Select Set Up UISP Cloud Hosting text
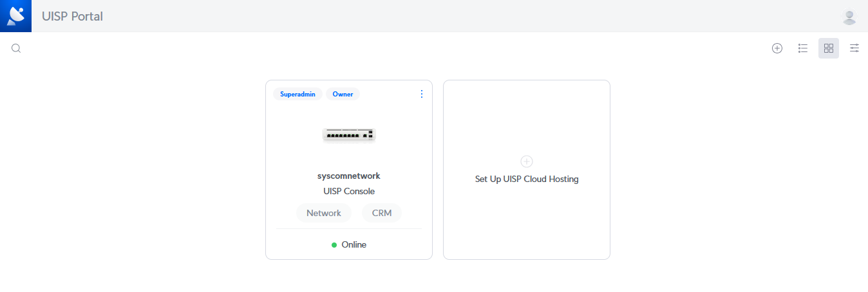This screenshot has height=292, width=868. coord(527,179)
